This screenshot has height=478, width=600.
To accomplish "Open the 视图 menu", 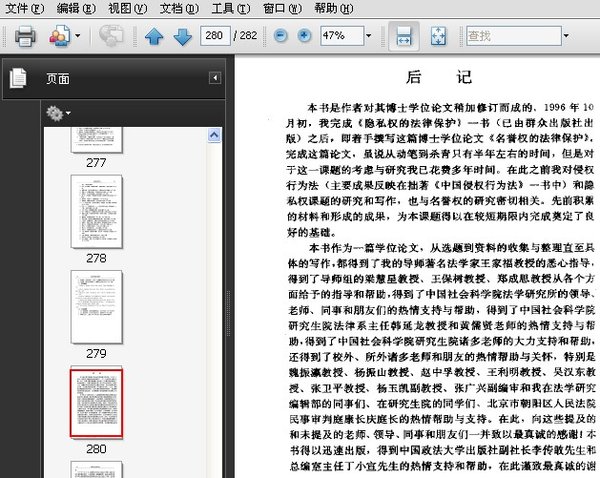I will point(125,7).
